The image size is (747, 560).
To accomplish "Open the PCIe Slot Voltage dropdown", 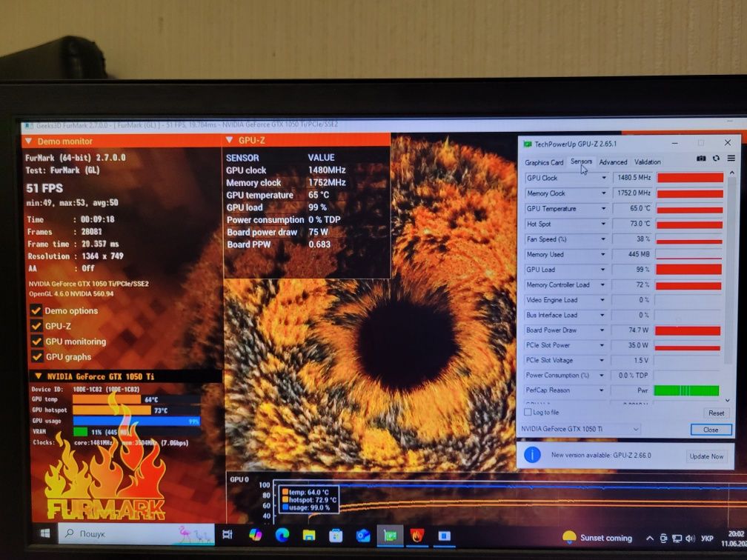I will [602, 361].
